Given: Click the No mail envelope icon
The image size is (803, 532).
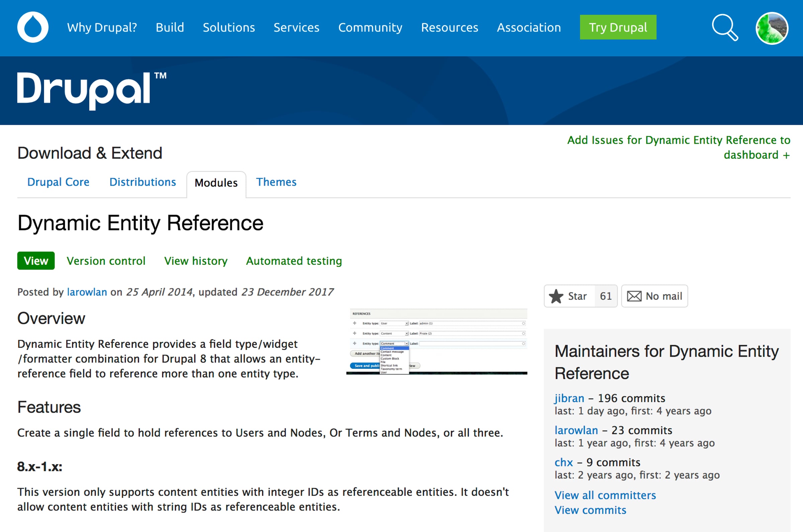Looking at the screenshot, I should [x=634, y=296].
